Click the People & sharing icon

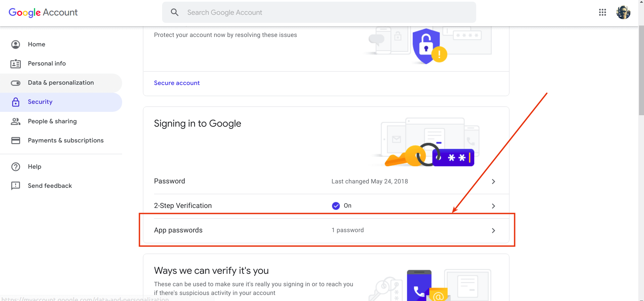(16, 121)
